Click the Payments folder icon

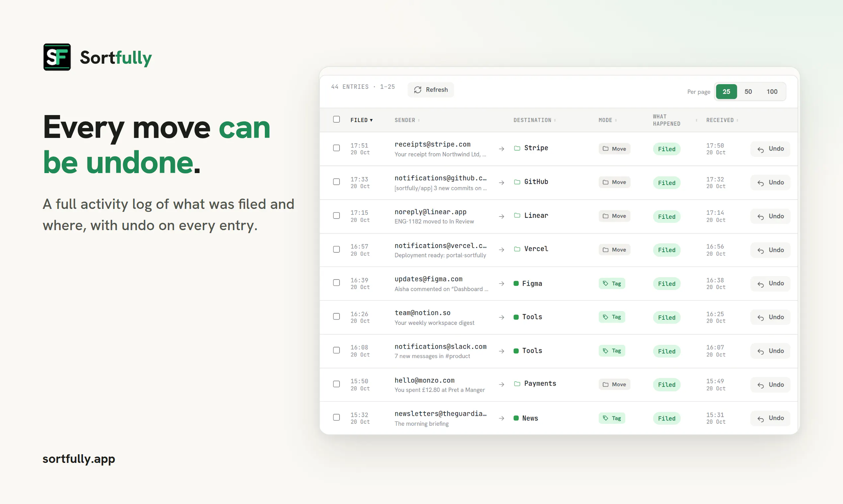pos(517,383)
